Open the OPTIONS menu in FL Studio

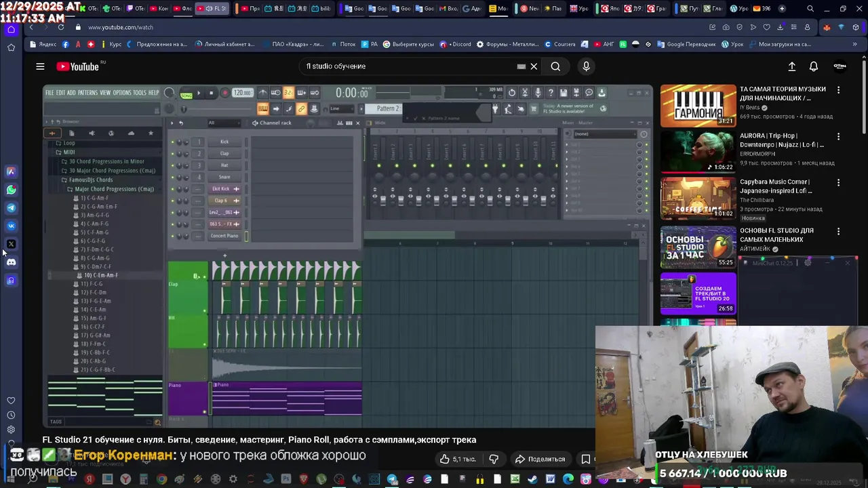pyautogui.click(x=122, y=93)
